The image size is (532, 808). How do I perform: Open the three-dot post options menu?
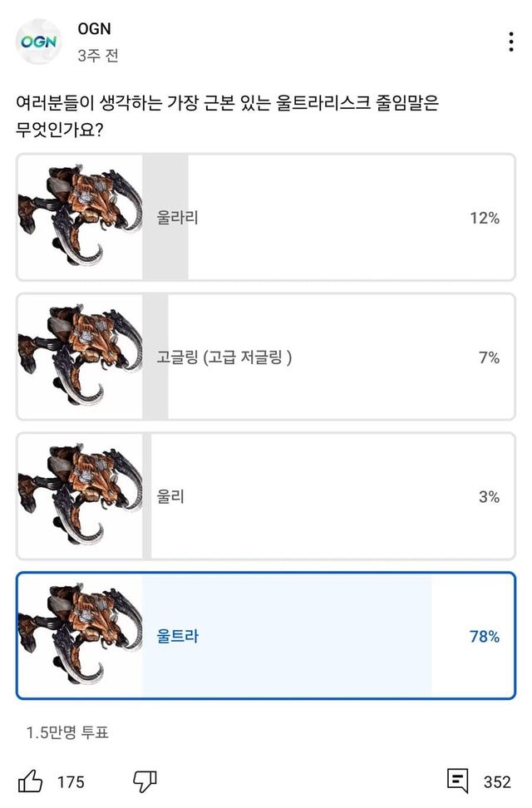510,42
